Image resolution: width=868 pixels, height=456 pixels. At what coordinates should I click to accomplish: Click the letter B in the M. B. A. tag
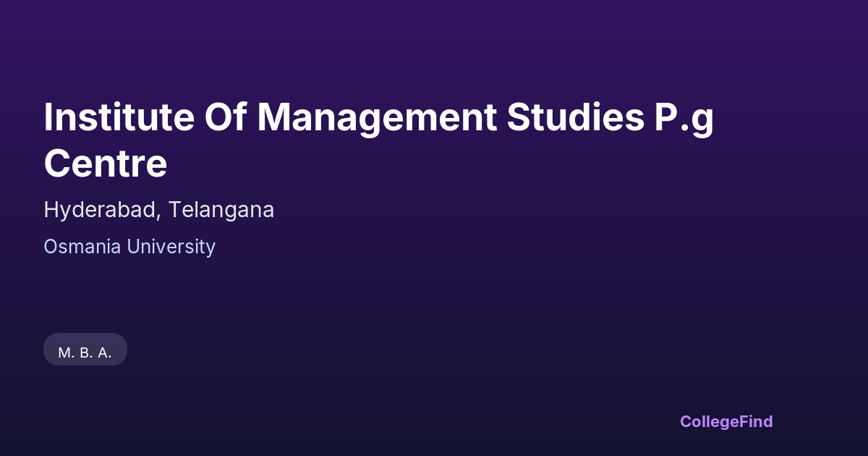pyautogui.click(x=84, y=352)
